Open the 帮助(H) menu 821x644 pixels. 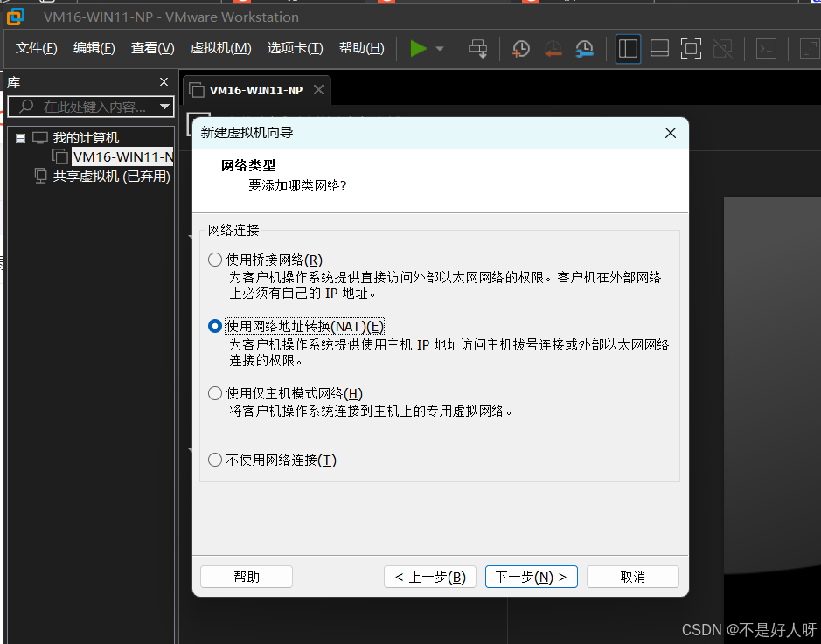(361, 48)
